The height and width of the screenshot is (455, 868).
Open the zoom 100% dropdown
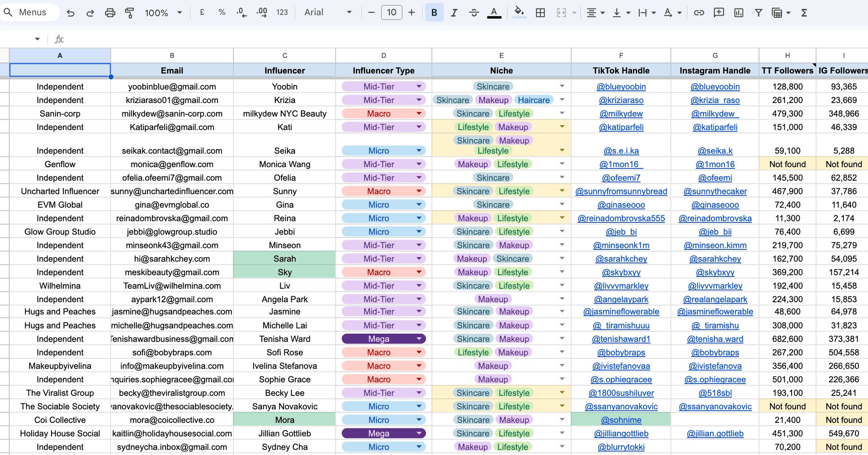coord(163,13)
